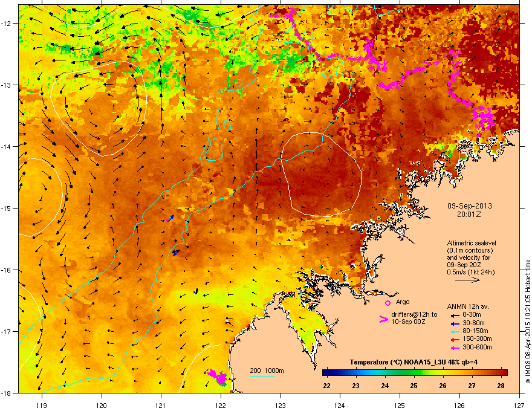Click the 0.5m/s (1kt 24h) text
Image resolution: width=532 pixels, height=411 pixels.
[470, 273]
